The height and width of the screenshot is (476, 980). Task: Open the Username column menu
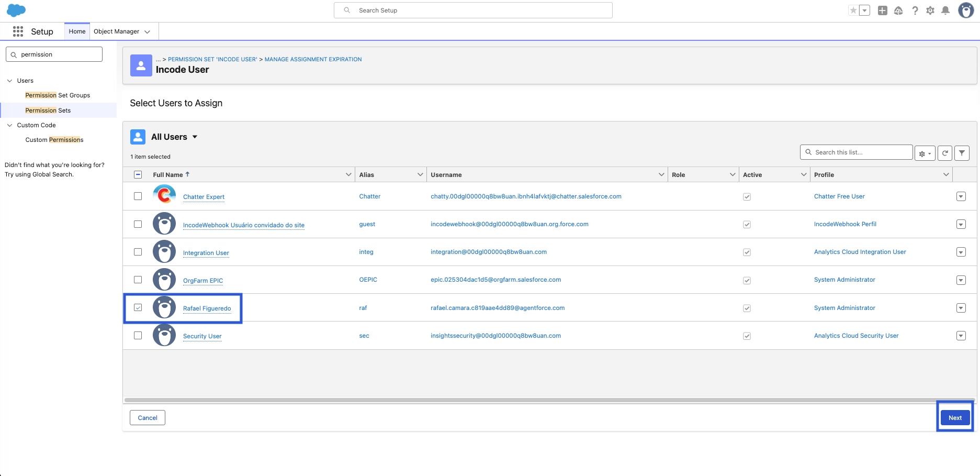pos(661,175)
